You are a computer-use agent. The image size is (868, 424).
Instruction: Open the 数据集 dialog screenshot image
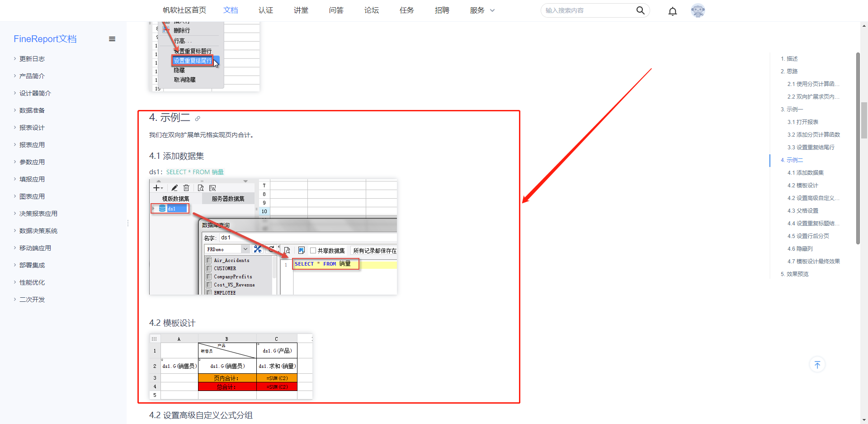tap(273, 237)
